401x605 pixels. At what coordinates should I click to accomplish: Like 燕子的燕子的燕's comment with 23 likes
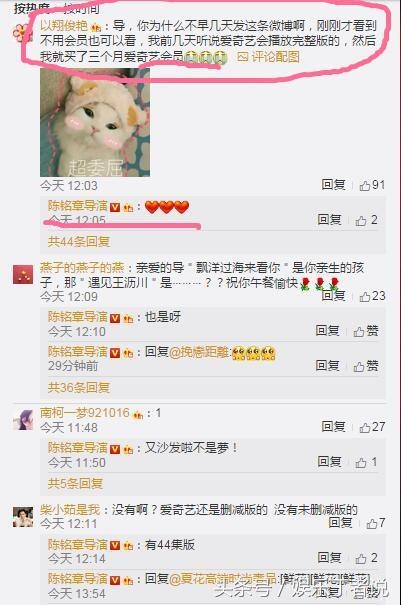[372, 296]
